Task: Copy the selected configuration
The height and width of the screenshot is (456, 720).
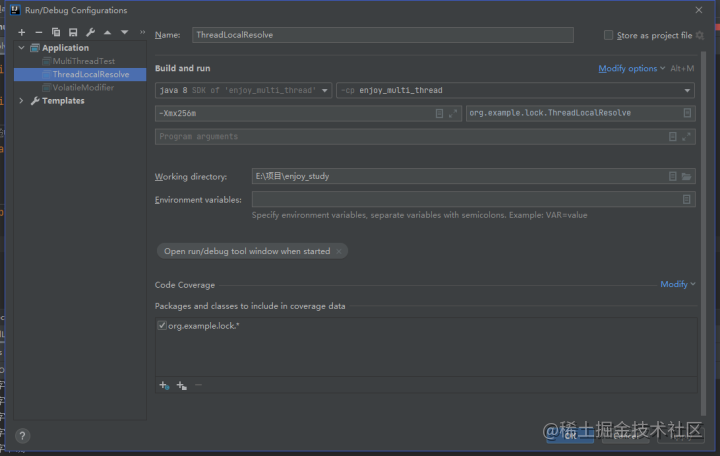Action: click(x=56, y=32)
